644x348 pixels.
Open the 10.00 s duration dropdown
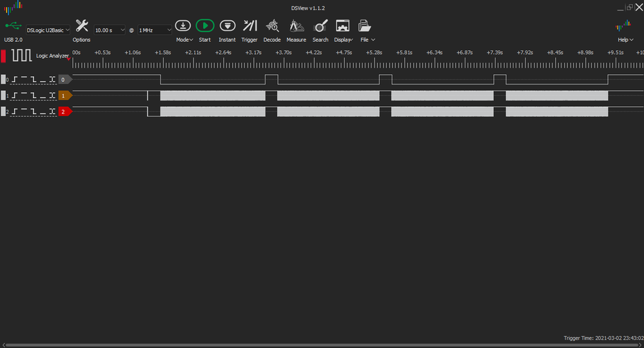(110, 30)
